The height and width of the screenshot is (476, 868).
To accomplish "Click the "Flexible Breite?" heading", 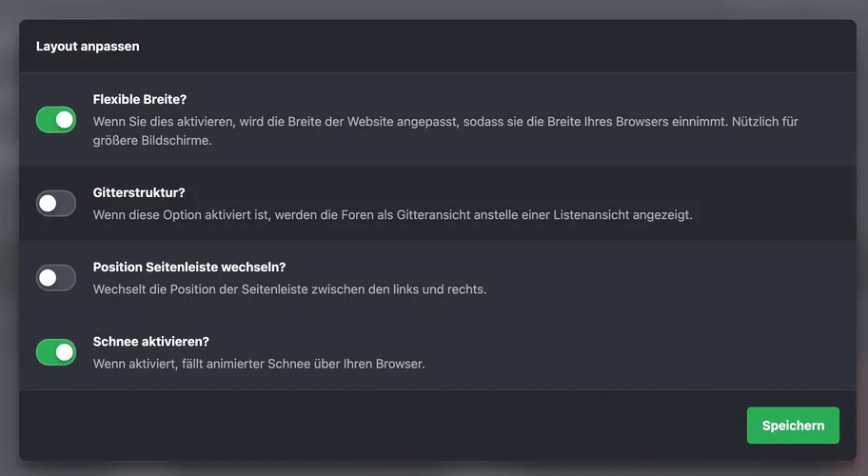I will pos(139,99).
